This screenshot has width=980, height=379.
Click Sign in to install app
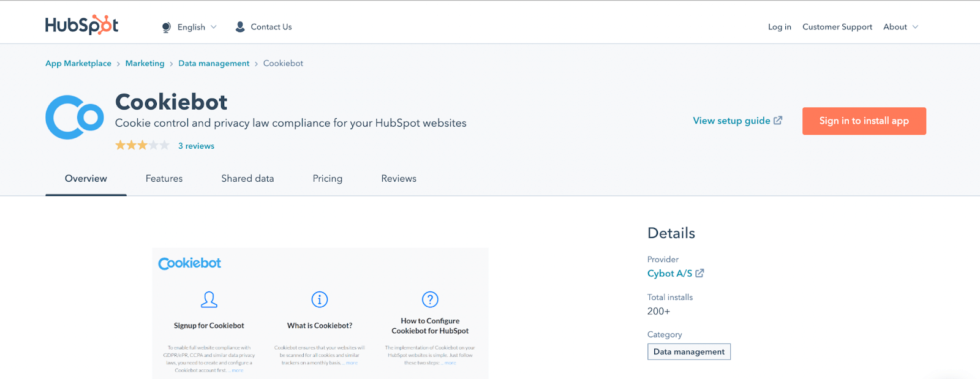point(864,121)
